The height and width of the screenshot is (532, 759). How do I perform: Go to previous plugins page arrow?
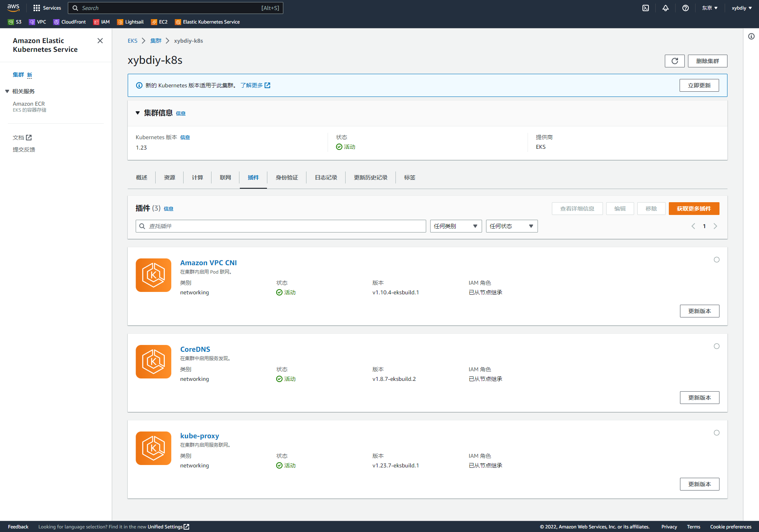(x=693, y=226)
